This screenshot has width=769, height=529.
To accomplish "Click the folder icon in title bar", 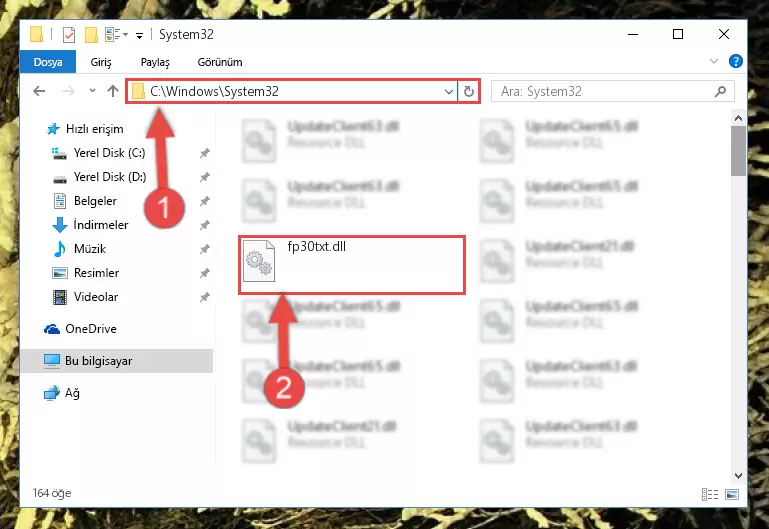I will click(36, 35).
